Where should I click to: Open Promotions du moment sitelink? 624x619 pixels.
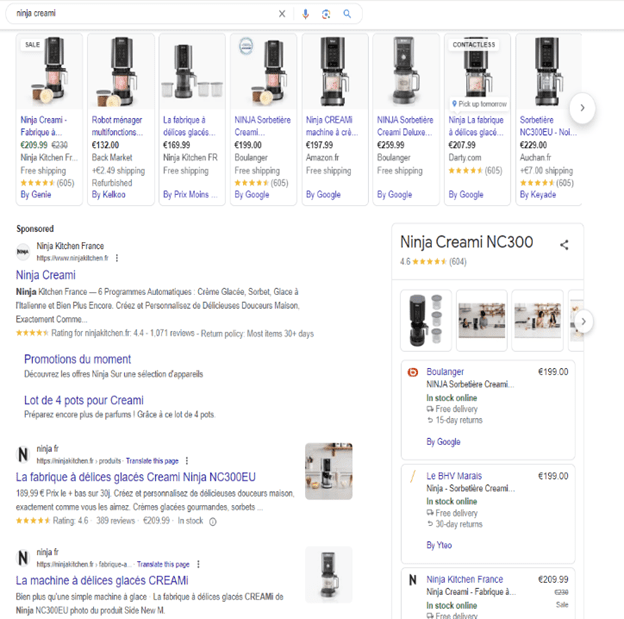78,359
